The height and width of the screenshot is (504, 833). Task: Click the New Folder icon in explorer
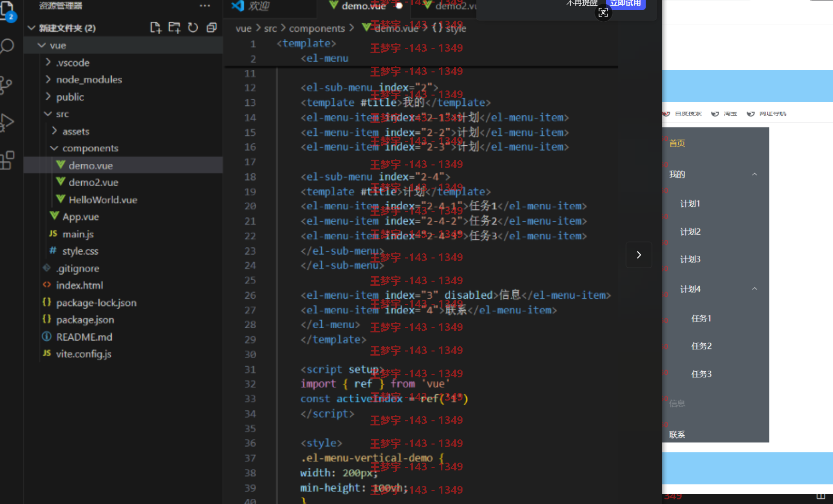pos(174,27)
